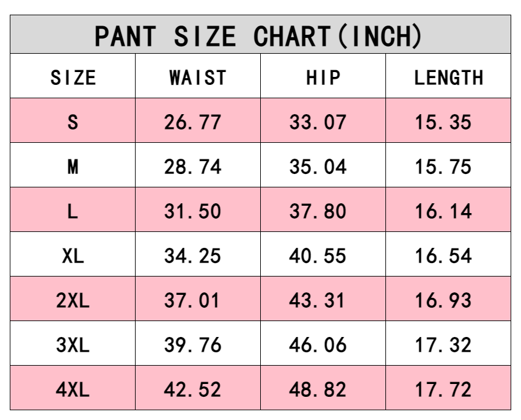
Task: Click hip value 43.31
Action: click(318, 300)
